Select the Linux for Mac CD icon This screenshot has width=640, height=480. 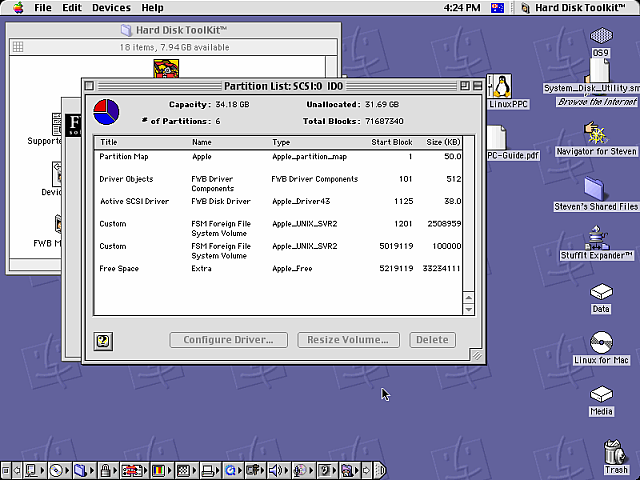click(x=601, y=342)
